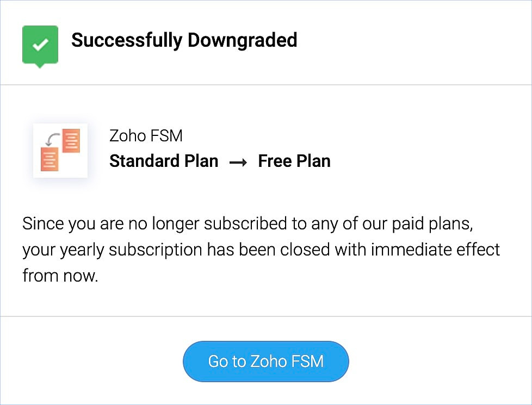532x405 pixels.
Task: Click the arrow between Standard and Free Plan
Action: coord(238,162)
